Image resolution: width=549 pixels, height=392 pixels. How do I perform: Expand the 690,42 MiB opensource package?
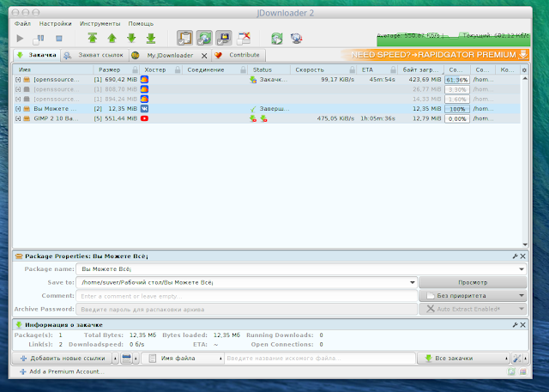pos(18,80)
